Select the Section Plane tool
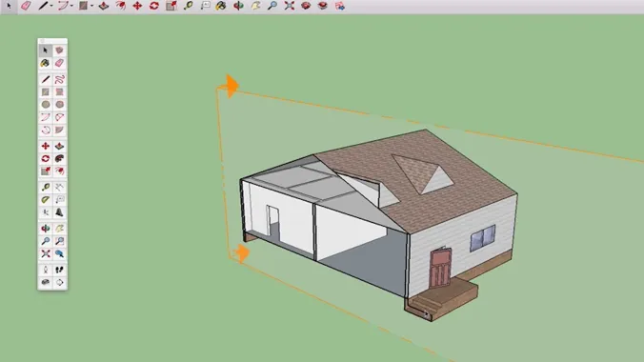The width and height of the screenshot is (644, 362). pos(60,282)
